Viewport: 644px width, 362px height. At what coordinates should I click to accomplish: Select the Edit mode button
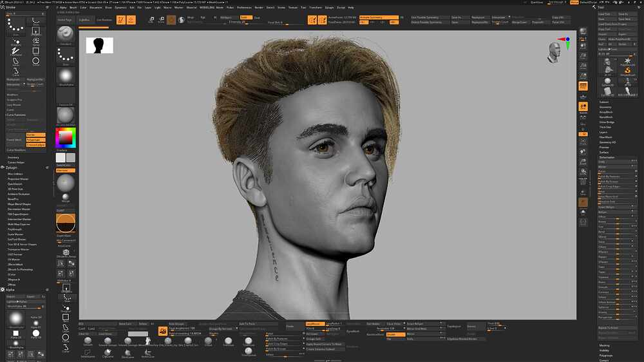click(121, 20)
